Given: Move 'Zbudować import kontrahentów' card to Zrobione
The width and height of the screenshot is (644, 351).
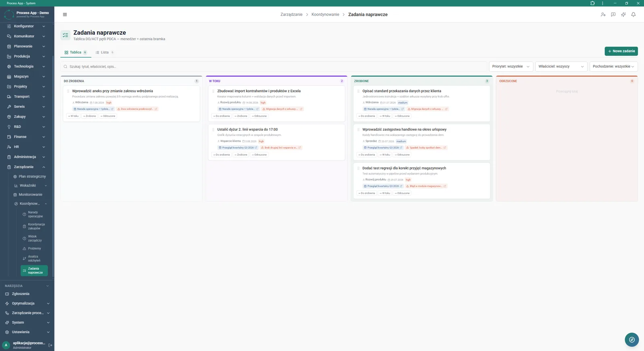Looking at the screenshot, I should pos(241,116).
